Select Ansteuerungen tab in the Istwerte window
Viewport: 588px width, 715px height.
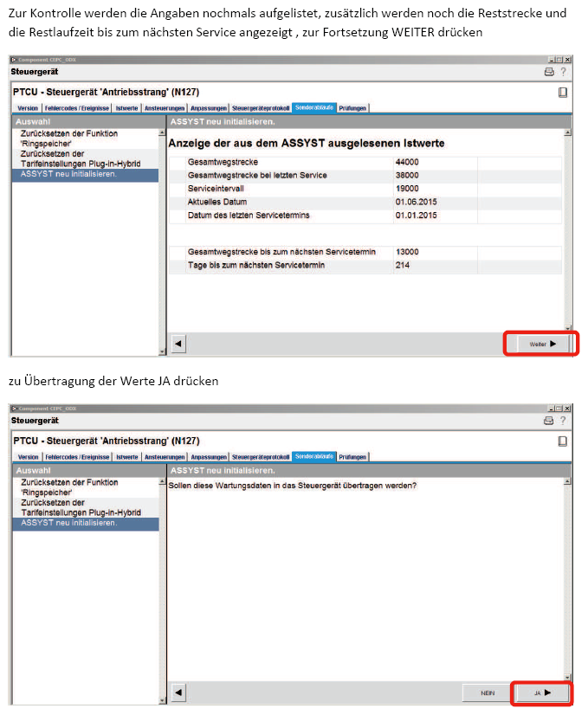165,108
